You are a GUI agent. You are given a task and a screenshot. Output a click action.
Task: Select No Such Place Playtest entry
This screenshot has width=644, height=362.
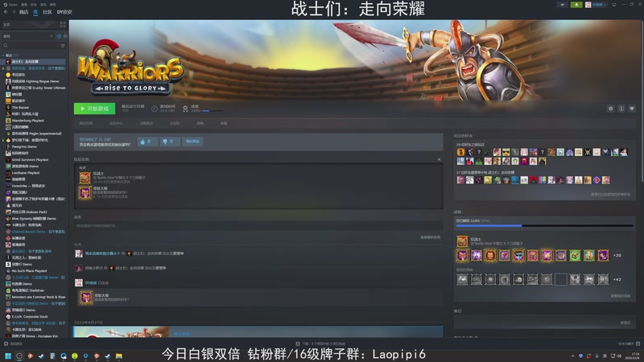click(x=34, y=271)
